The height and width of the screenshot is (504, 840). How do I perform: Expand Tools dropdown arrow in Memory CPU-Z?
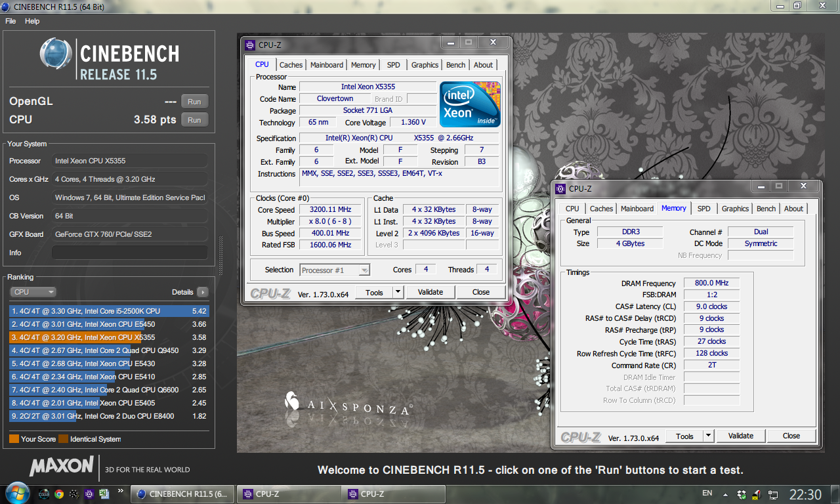(708, 436)
